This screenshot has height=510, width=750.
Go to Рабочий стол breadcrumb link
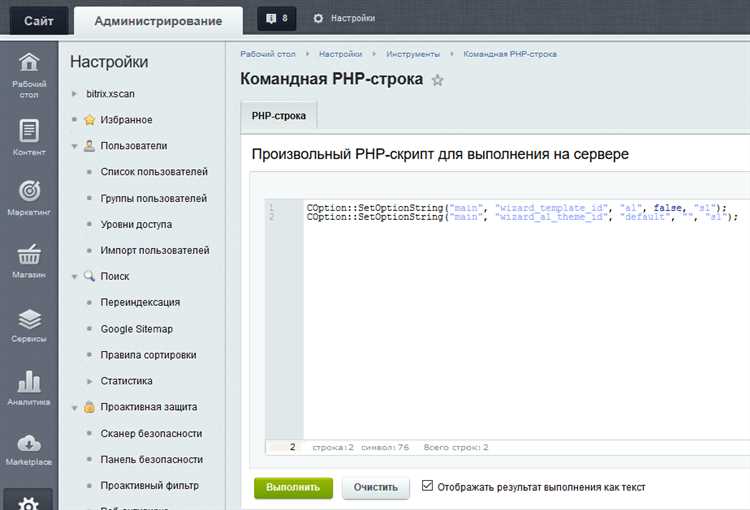pyautogui.click(x=268, y=54)
